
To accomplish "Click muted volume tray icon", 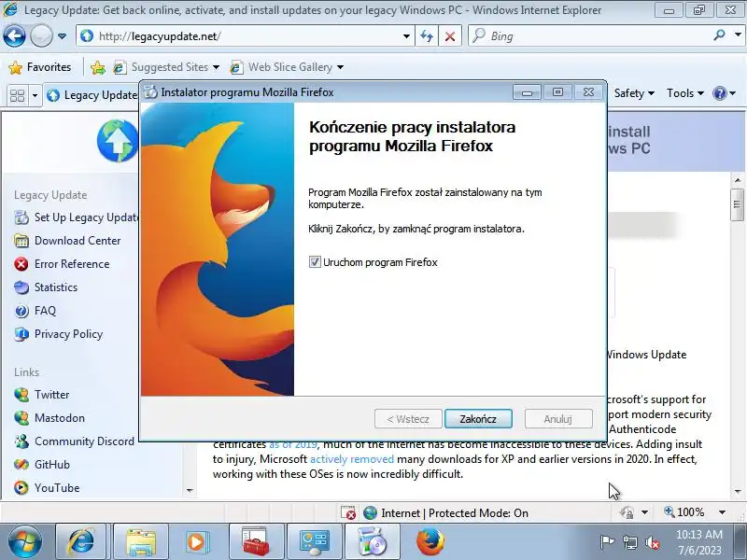I will tap(653, 542).
